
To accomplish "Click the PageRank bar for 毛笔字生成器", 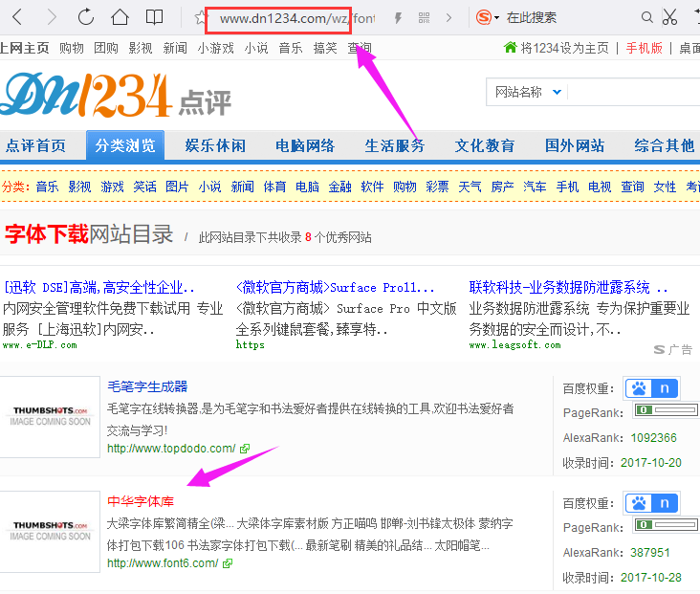I will click(667, 410).
